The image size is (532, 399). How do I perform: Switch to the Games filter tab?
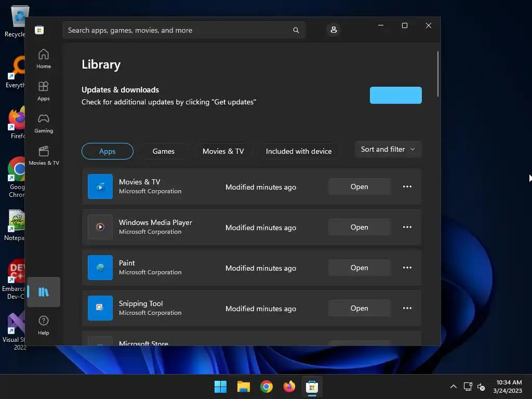(x=164, y=151)
